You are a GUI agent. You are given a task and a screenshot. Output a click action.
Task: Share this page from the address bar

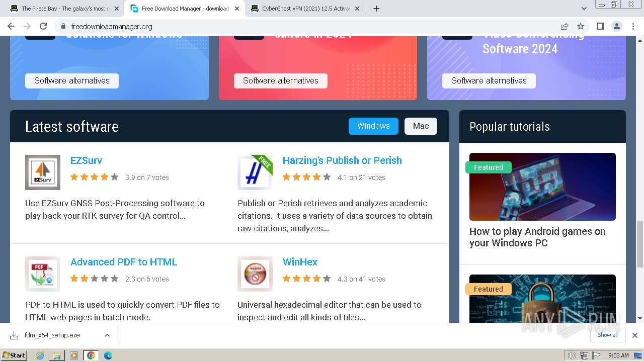[x=565, y=26]
